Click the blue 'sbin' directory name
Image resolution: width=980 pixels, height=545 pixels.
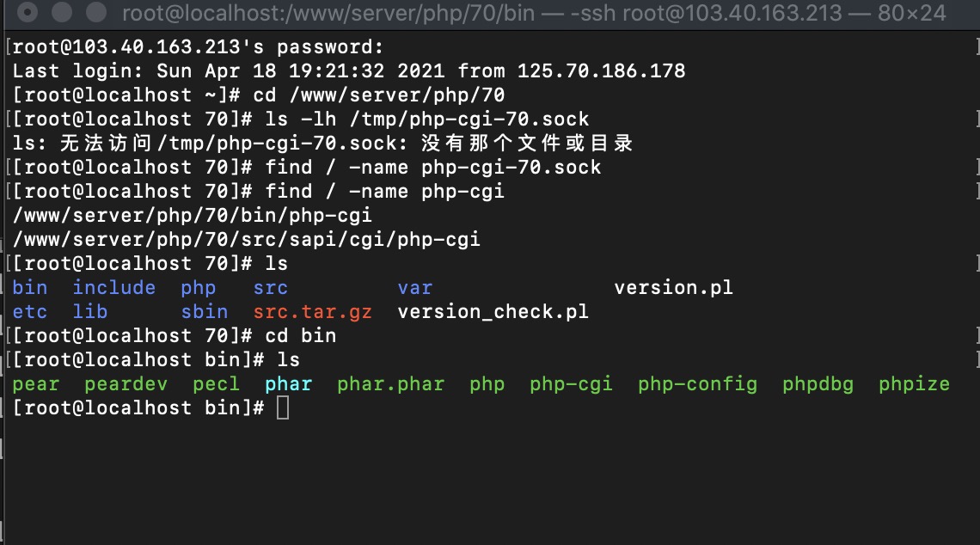205,312
